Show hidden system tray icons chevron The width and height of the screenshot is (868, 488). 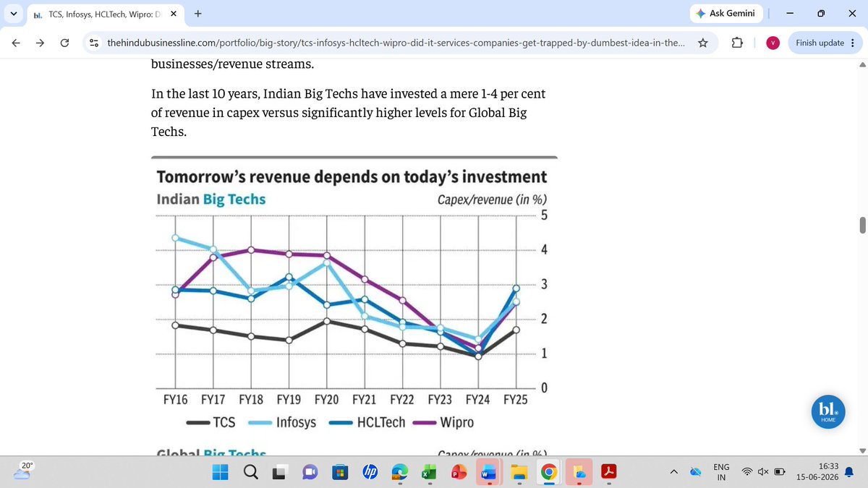click(673, 472)
